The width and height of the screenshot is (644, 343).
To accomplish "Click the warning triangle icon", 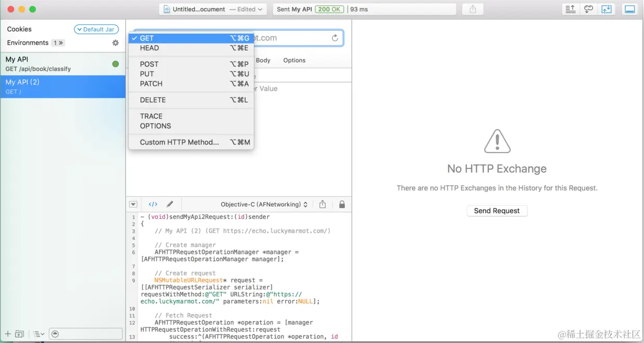I will (x=497, y=141).
